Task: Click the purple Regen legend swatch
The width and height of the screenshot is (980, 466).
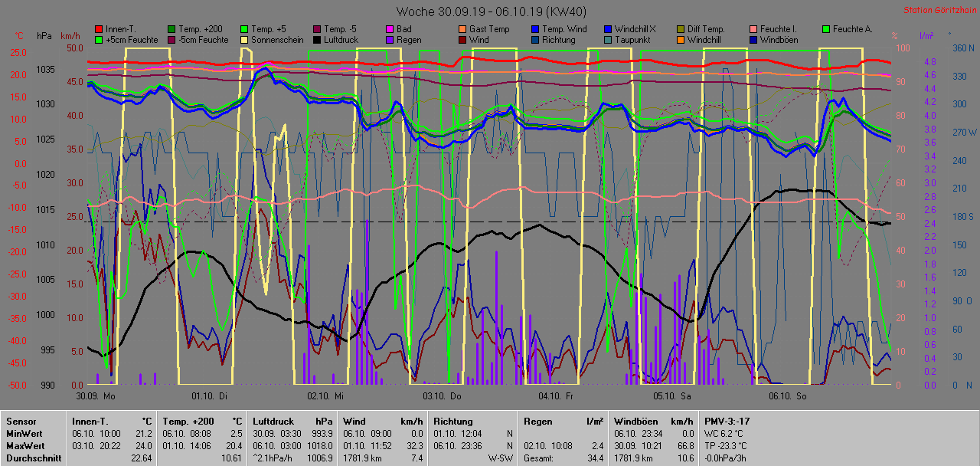Action: (390, 39)
